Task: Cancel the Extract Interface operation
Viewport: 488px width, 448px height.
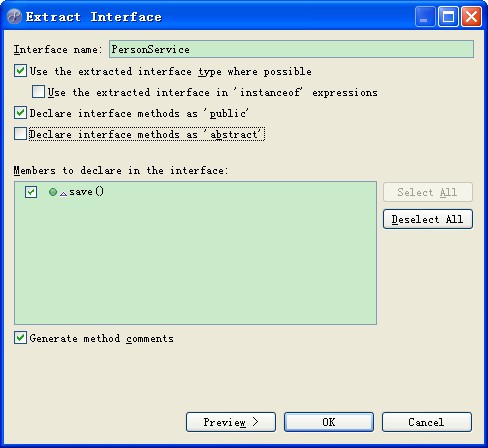Action: (x=427, y=422)
